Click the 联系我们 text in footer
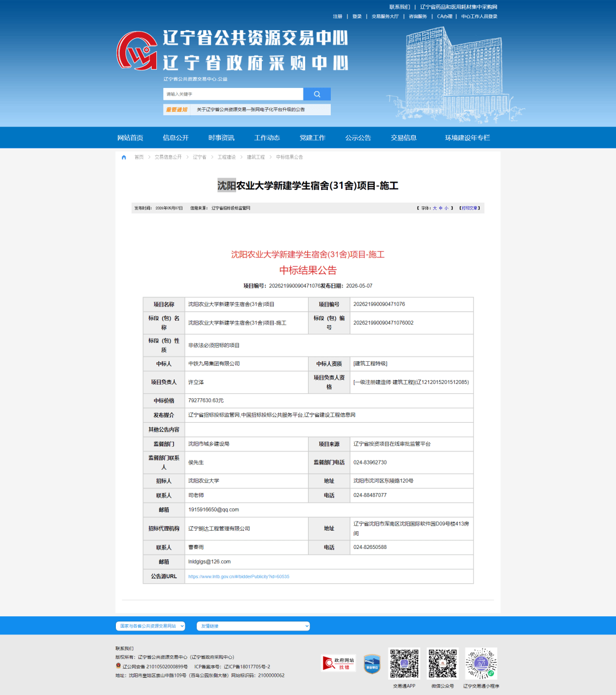Screen dimensions: 616x695 tap(124, 649)
